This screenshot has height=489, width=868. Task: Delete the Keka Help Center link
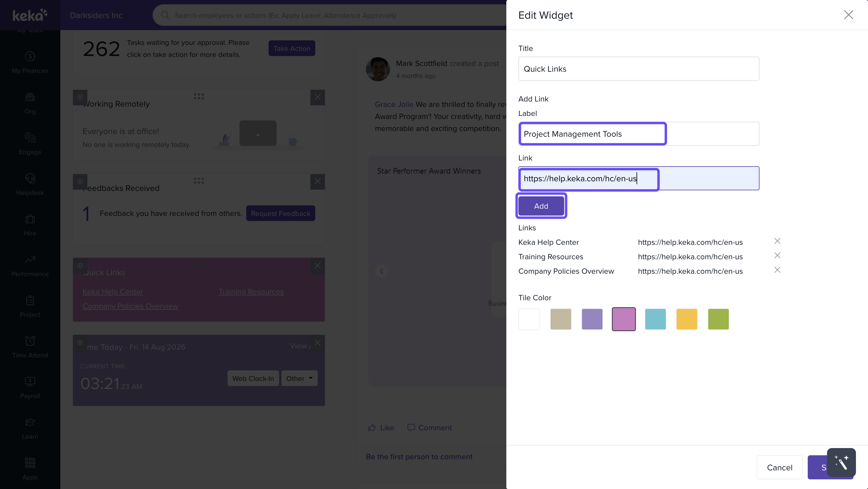point(777,241)
